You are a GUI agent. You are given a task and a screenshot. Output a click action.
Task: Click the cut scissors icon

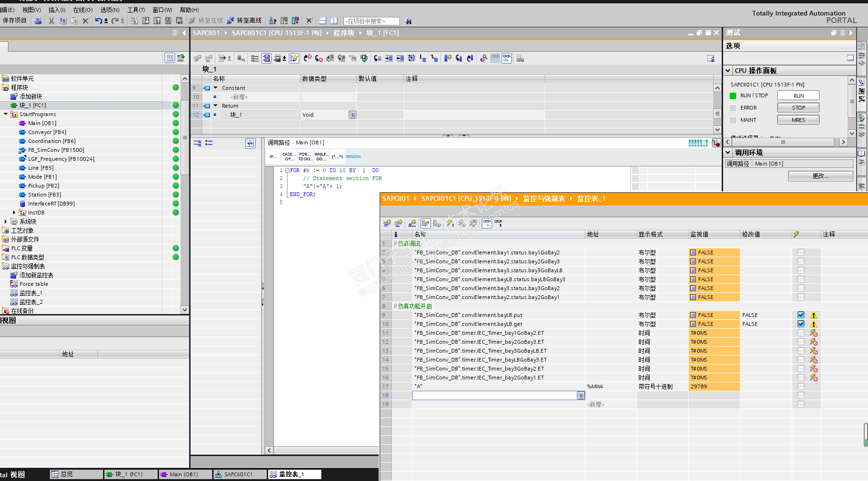click(51, 21)
